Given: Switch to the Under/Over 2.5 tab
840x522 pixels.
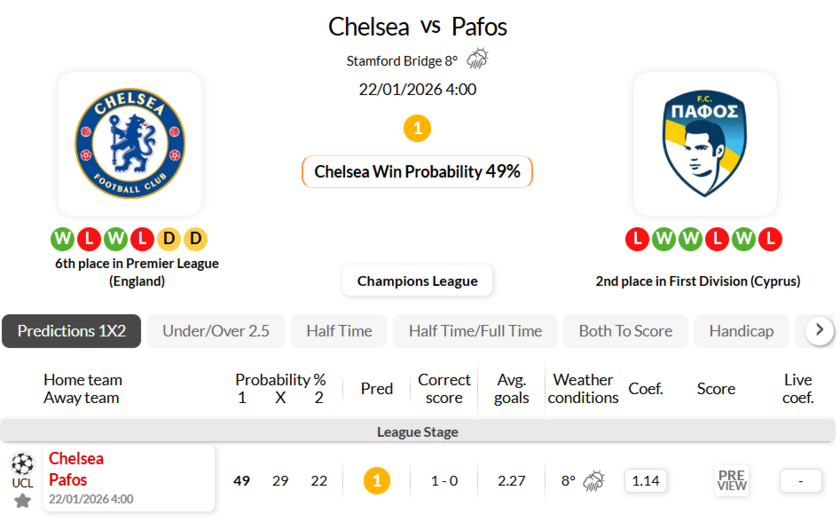Looking at the screenshot, I should (216, 331).
